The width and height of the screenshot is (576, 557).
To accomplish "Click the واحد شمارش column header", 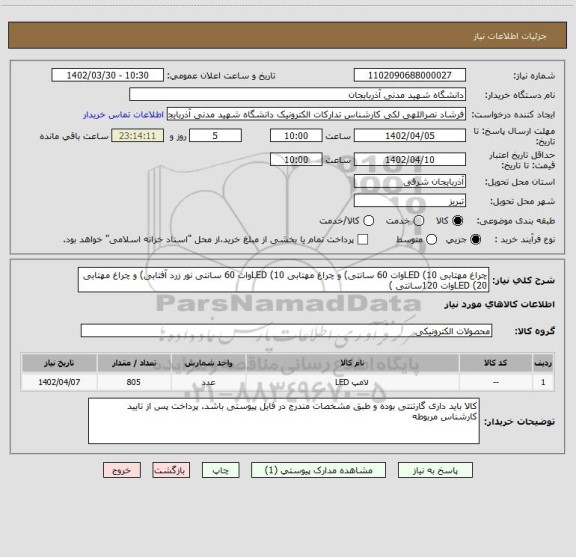I will tap(209, 363).
